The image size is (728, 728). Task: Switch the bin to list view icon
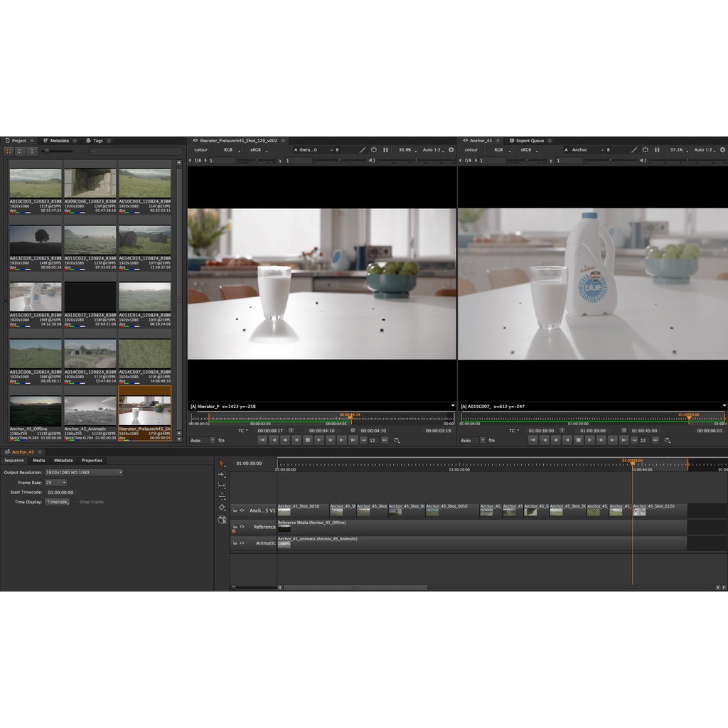point(32,151)
